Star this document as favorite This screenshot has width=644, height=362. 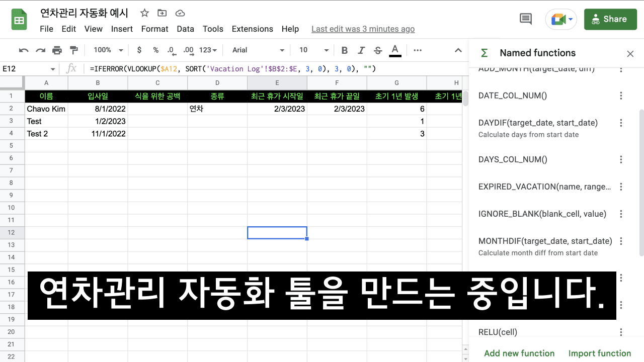click(x=144, y=13)
